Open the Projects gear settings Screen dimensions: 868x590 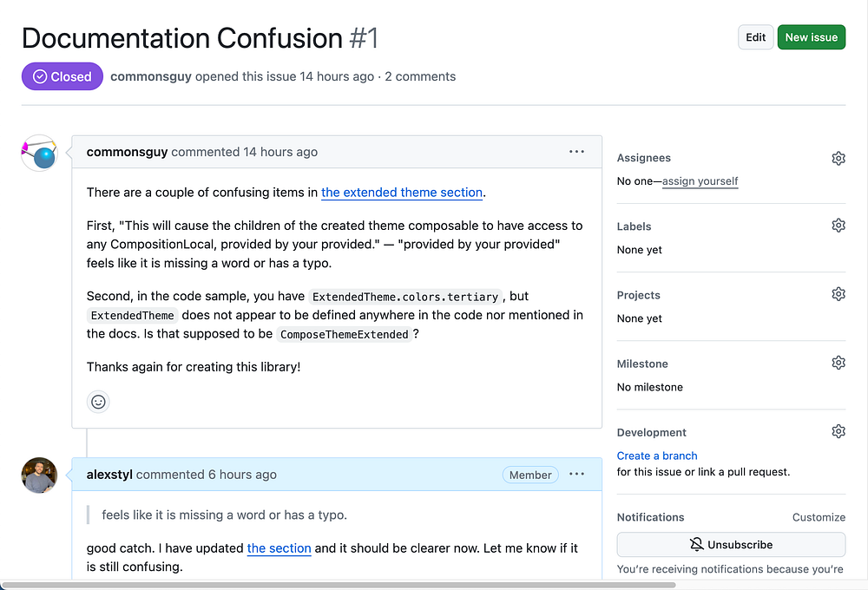[x=838, y=294]
